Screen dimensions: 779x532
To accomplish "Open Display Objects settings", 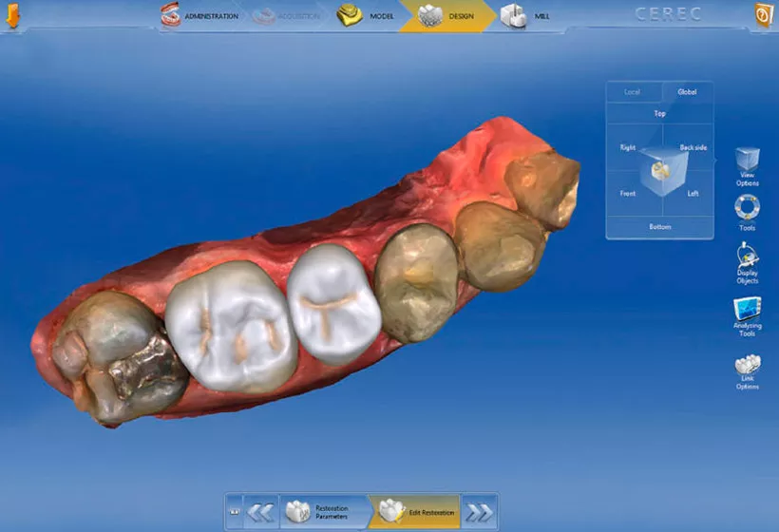I will (x=748, y=259).
